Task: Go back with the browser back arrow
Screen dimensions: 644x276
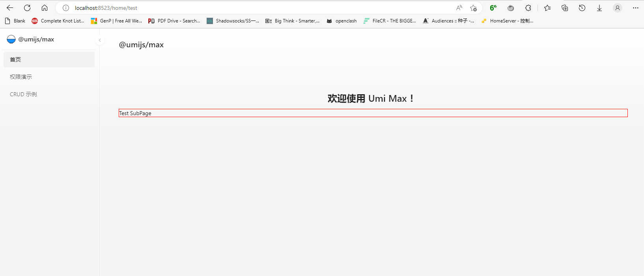Action: click(x=10, y=8)
